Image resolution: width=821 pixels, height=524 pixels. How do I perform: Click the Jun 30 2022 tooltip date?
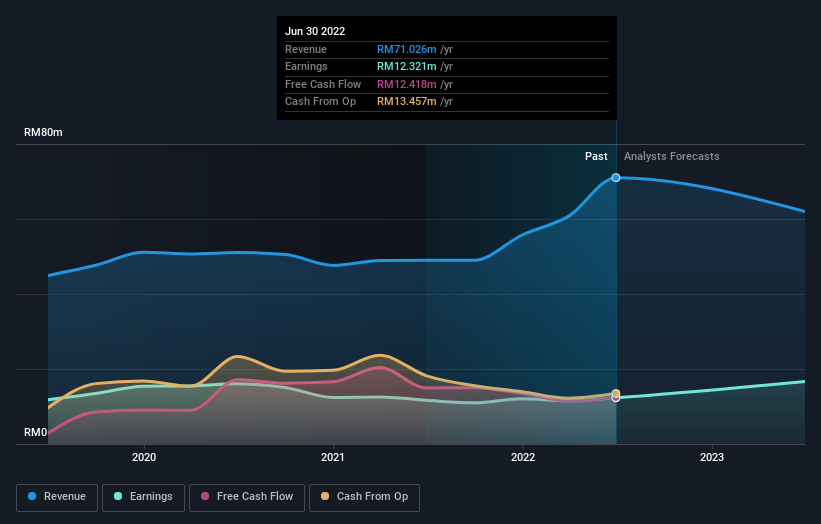click(315, 31)
